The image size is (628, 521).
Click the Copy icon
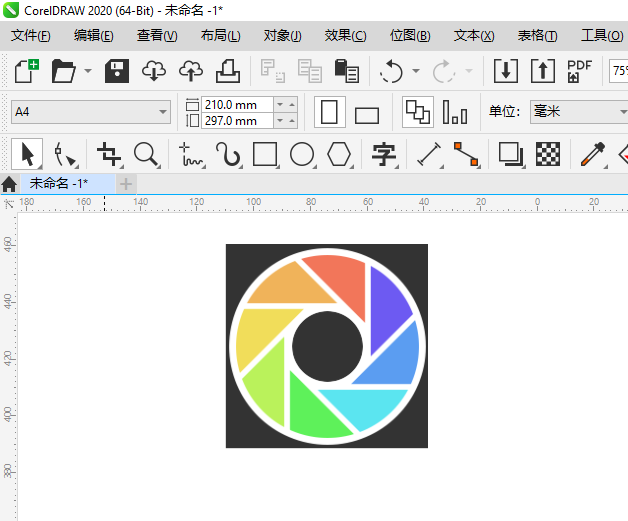pyautogui.click(x=310, y=71)
